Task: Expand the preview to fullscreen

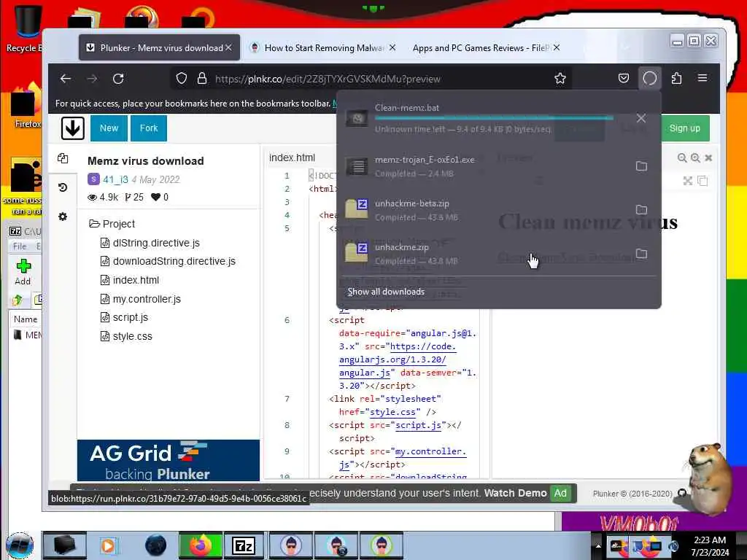Action: point(687,181)
